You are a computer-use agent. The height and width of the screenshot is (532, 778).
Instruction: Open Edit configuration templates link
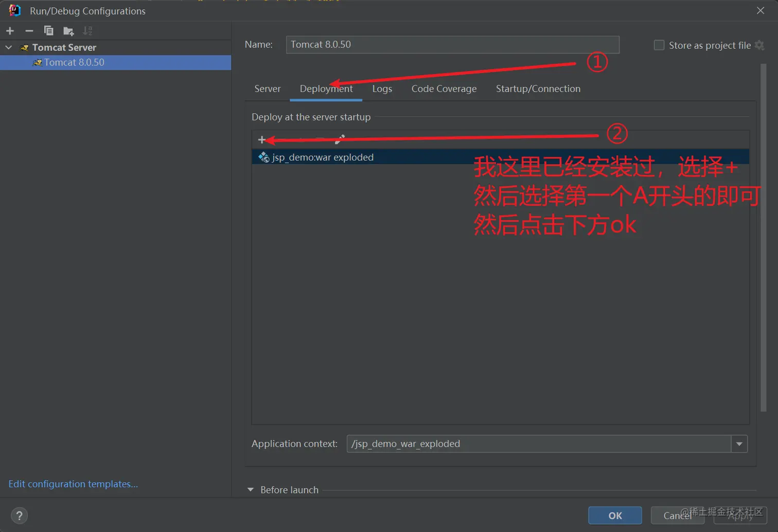[x=73, y=484]
